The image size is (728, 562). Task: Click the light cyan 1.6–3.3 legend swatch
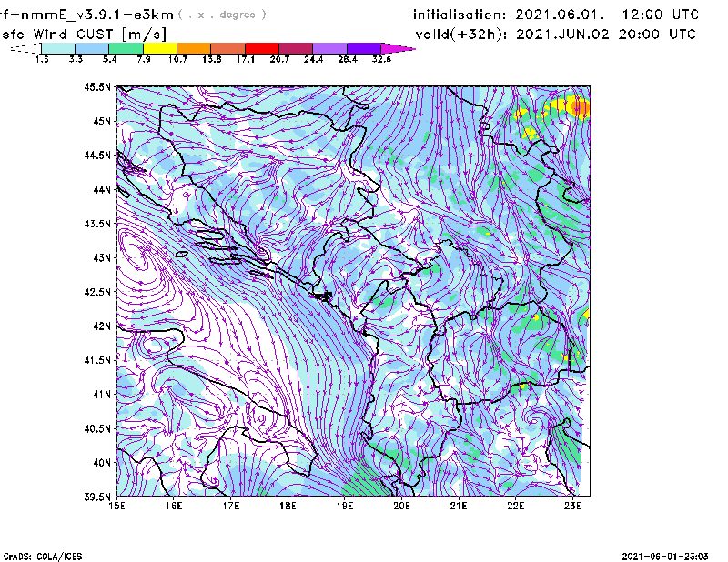58,47
